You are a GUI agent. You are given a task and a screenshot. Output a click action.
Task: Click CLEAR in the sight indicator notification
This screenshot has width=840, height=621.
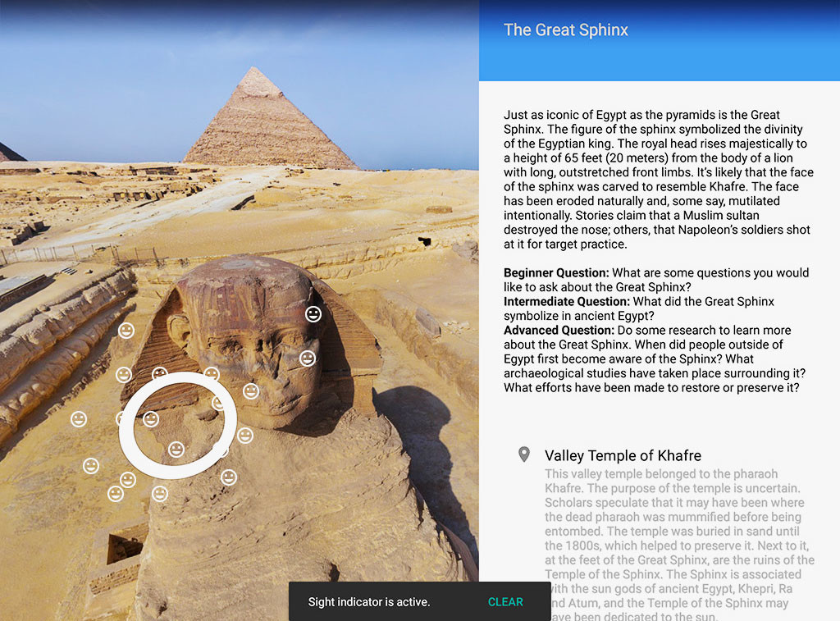pos(505,601)
